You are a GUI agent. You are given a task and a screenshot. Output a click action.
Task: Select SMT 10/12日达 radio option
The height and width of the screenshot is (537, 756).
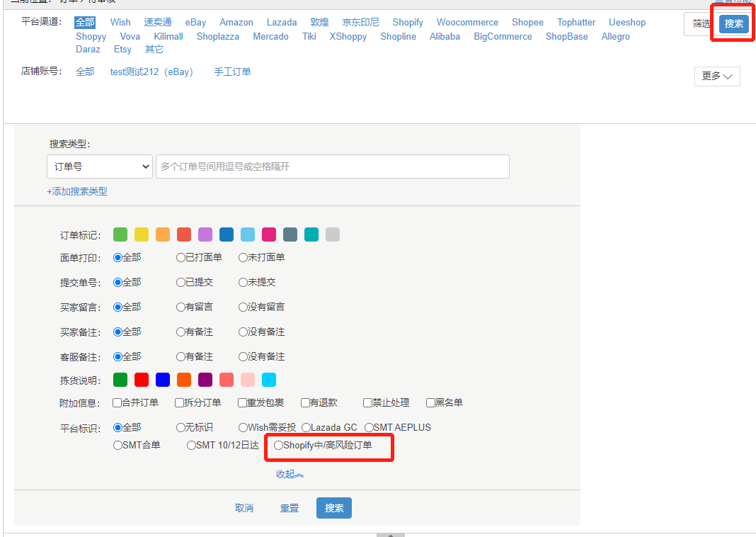191,446
